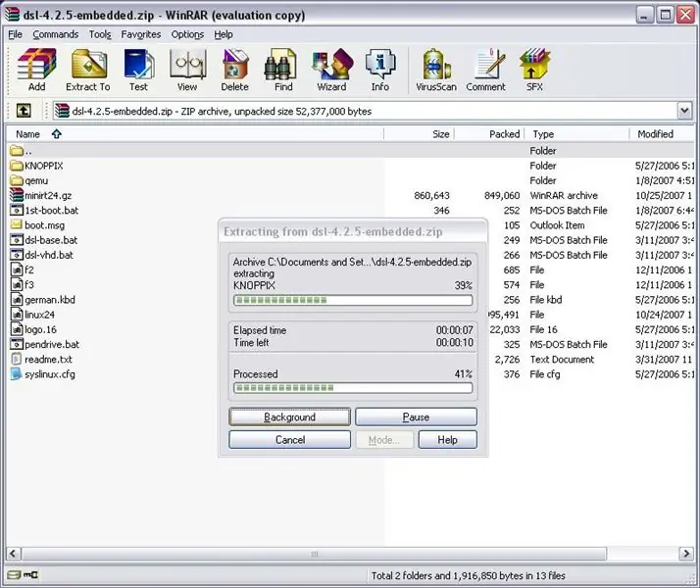Click the 'Outlook Item' type cell
Viewport: 700px width, 588px height.
click(x=557, y=225)
